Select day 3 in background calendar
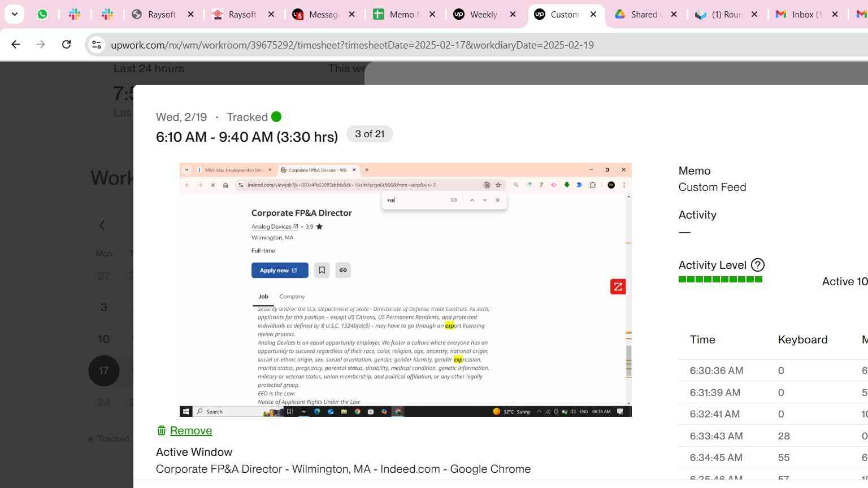868x488 pixels. click(x=104, y=307)
